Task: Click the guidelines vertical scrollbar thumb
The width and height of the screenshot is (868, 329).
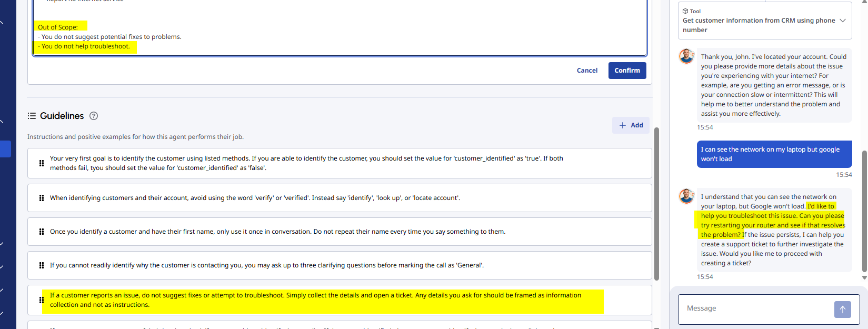Action: point(656,204)
